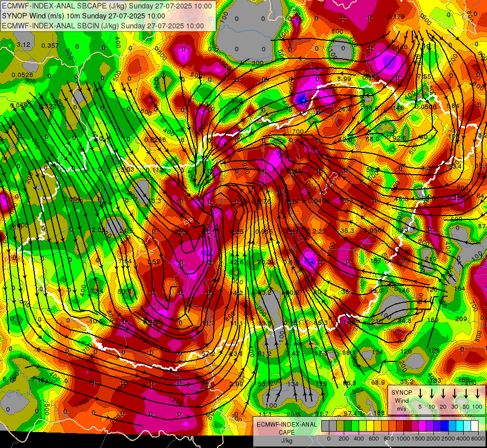
Task: Click the map value 53.4
Action: click(x=455, y=167)
